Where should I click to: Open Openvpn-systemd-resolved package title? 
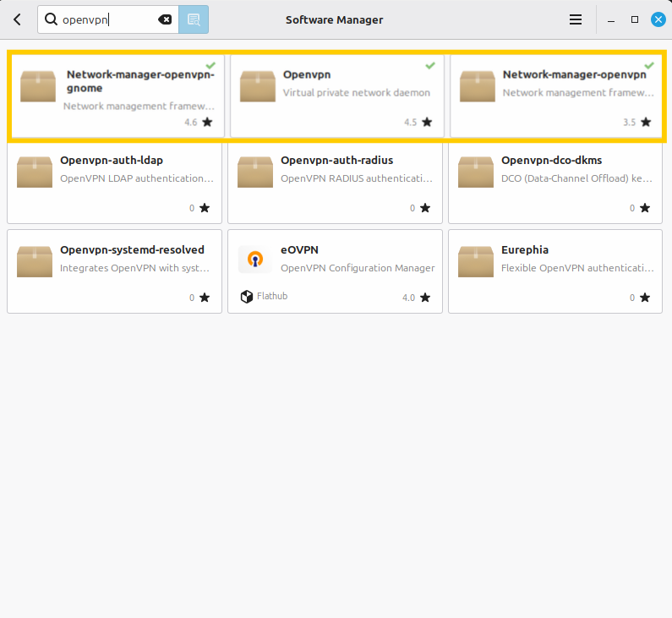coord(132,250)
